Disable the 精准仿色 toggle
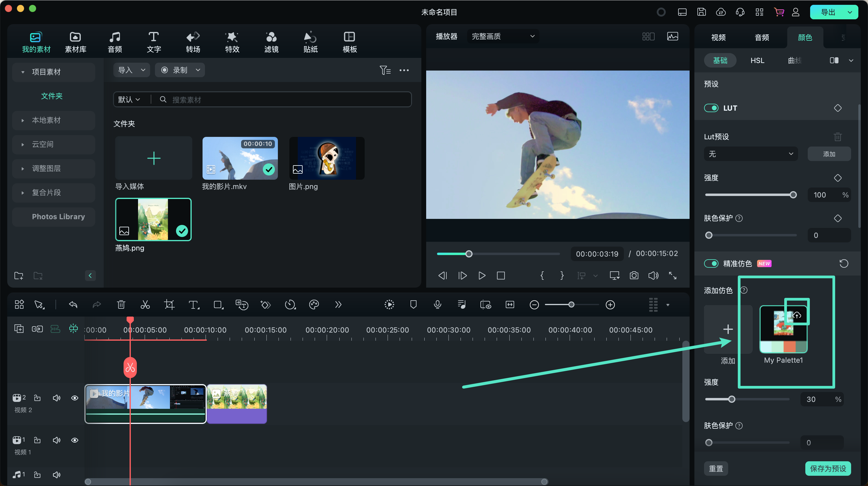868x486 pixels. click(711, 263)
